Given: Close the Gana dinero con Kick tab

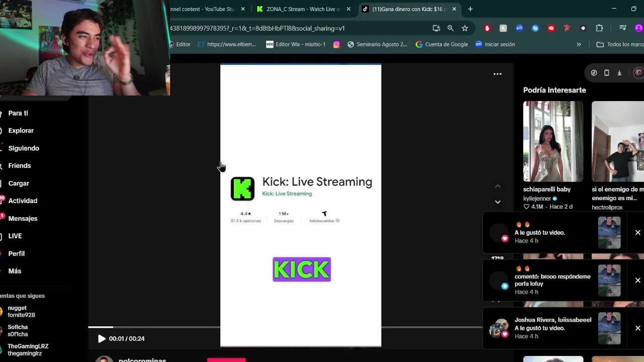Looking at the screenshot, I should coord(454,9).
